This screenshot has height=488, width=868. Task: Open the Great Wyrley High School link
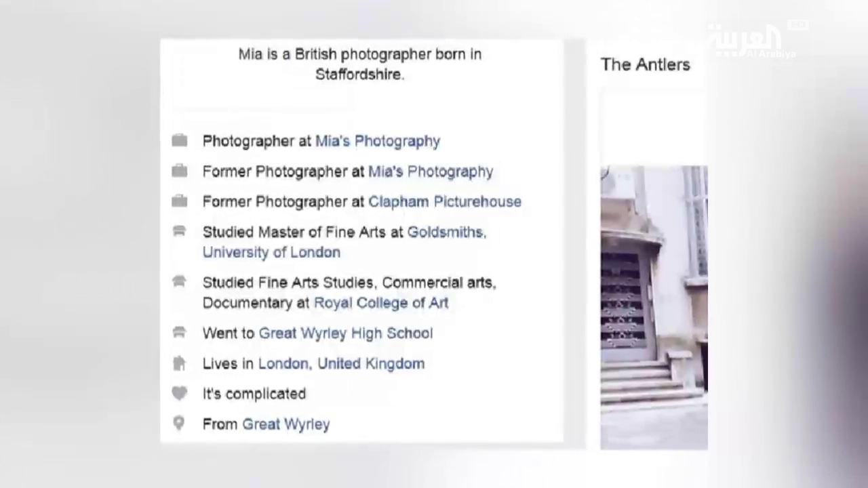[x=346, y=333]
